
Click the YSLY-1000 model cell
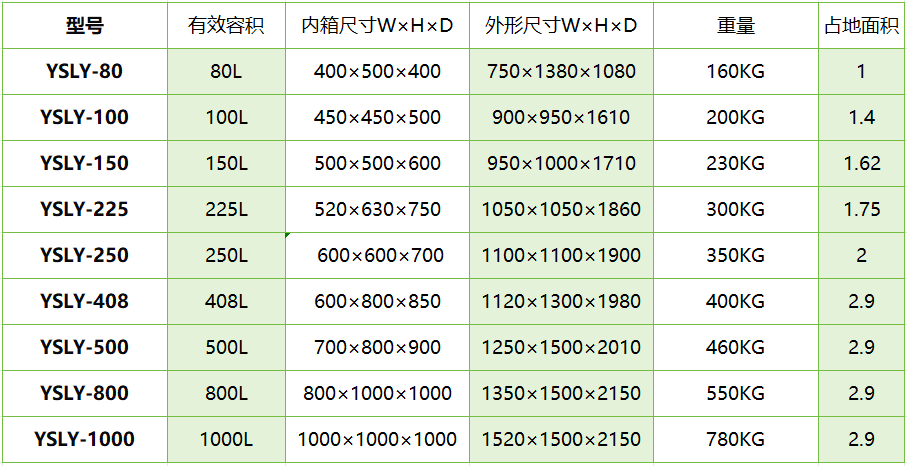[x=85, y=439]
